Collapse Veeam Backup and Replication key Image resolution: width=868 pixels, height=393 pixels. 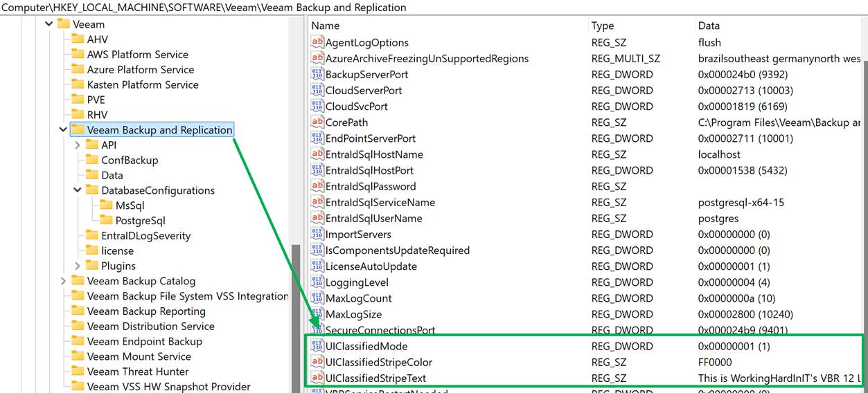click(x=63, y=130)
